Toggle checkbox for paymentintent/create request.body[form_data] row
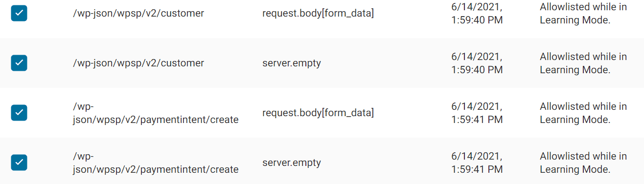Screen dimensions: 644x184 tap(19, 113)
